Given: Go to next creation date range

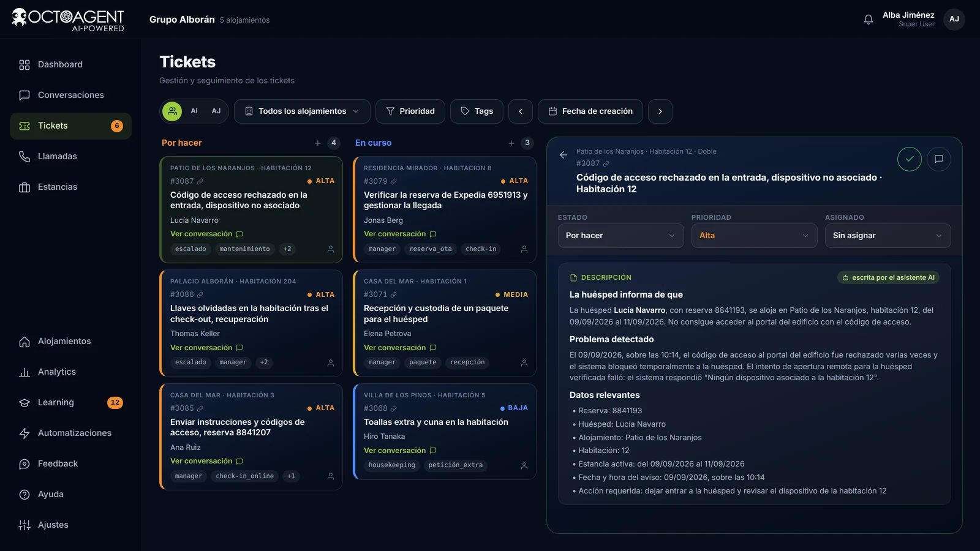Looking at the screenshot, I should (660, 111).
